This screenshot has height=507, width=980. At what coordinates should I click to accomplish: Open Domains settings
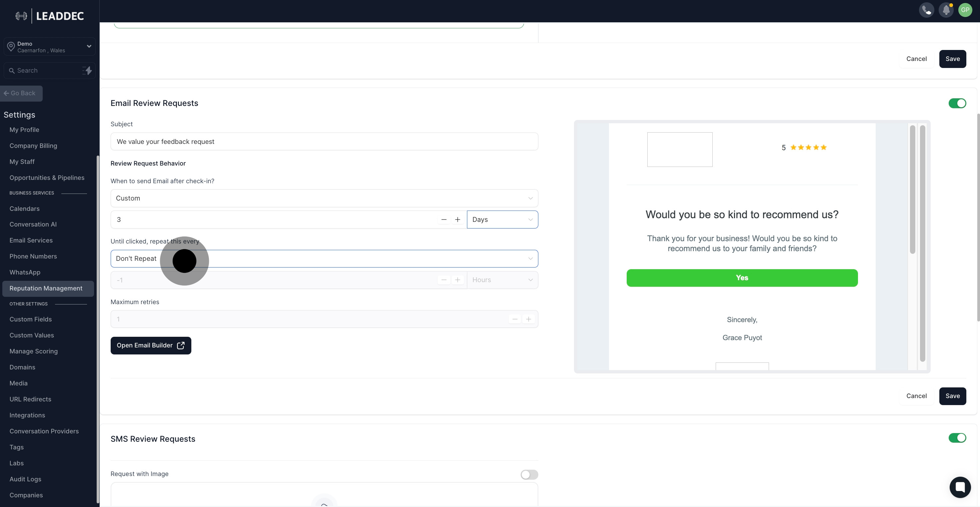(22, 367)
